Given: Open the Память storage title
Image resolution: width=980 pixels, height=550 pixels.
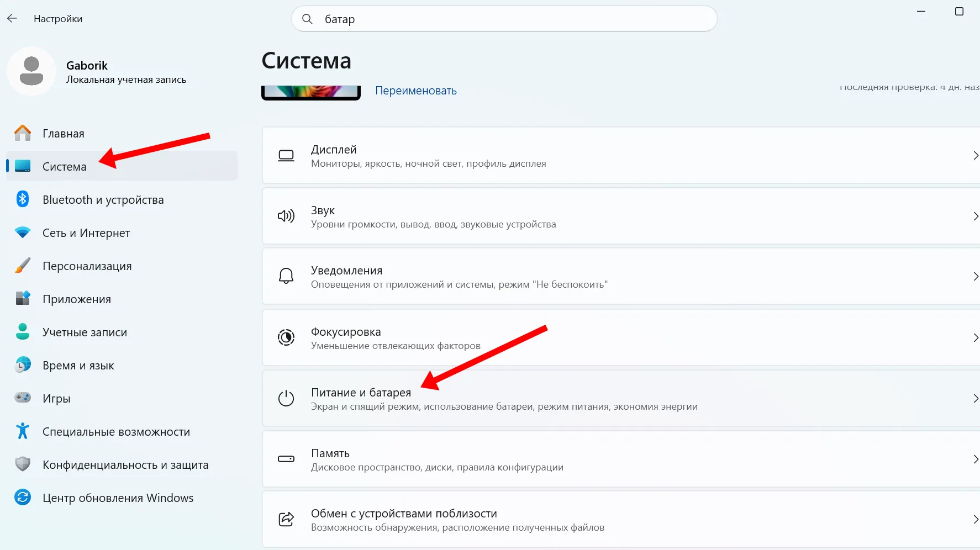Looking at the screenshot, I should [x=330, y=453].
